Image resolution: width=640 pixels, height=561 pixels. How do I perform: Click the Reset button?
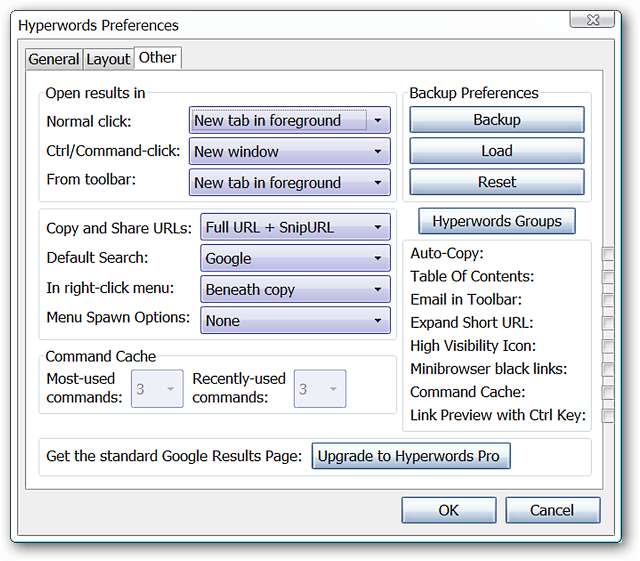click(x=497, y=182)
